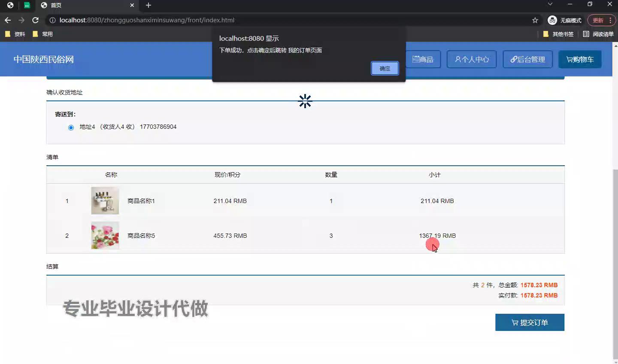Click the 更新 browser update button
This screenshot has height=364, width=618.
[x=598, y=20]
